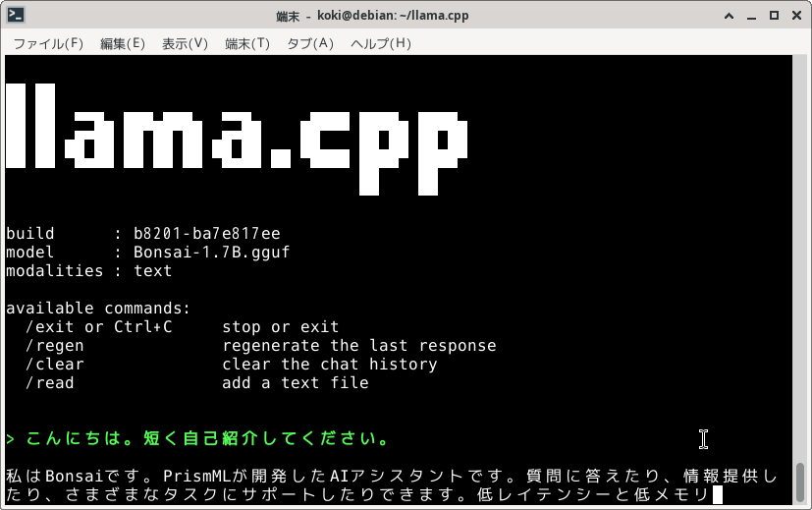812x510 pixels.
Task: Roll up the window with shade arrow
Action: click(729, 15)
